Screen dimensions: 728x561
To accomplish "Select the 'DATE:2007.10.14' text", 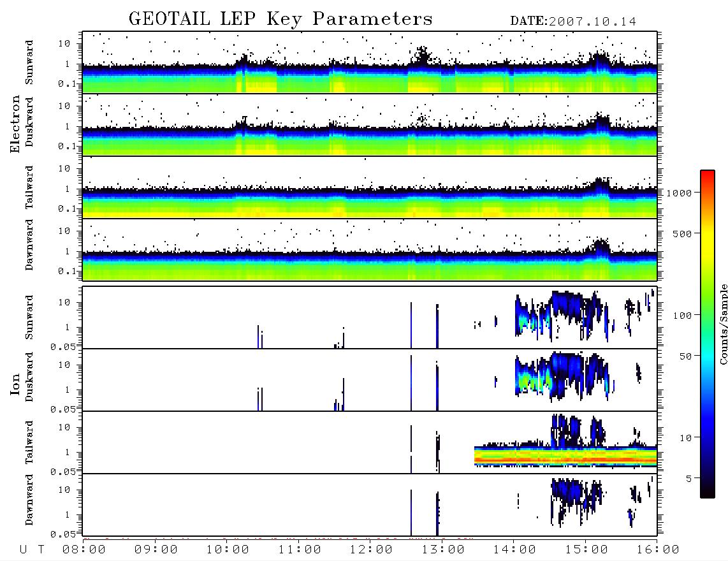I will point(573,22).
